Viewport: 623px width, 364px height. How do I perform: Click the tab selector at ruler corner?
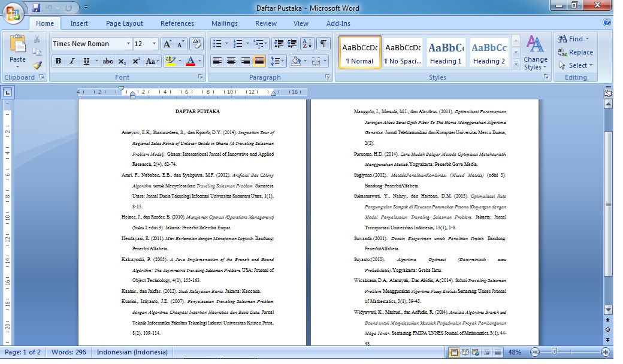(8, 93)
